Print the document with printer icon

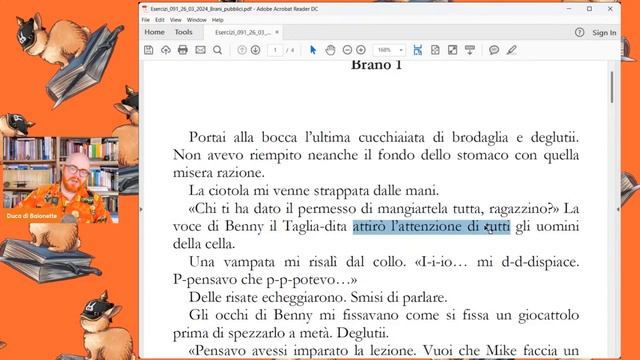click(183, 50)
